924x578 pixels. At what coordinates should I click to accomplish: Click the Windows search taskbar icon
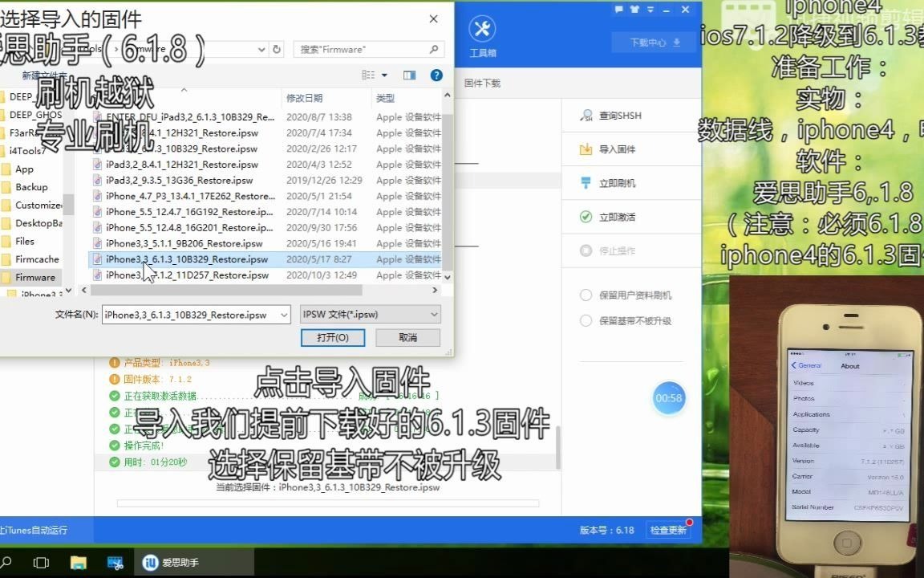click(x=6, y=563)
